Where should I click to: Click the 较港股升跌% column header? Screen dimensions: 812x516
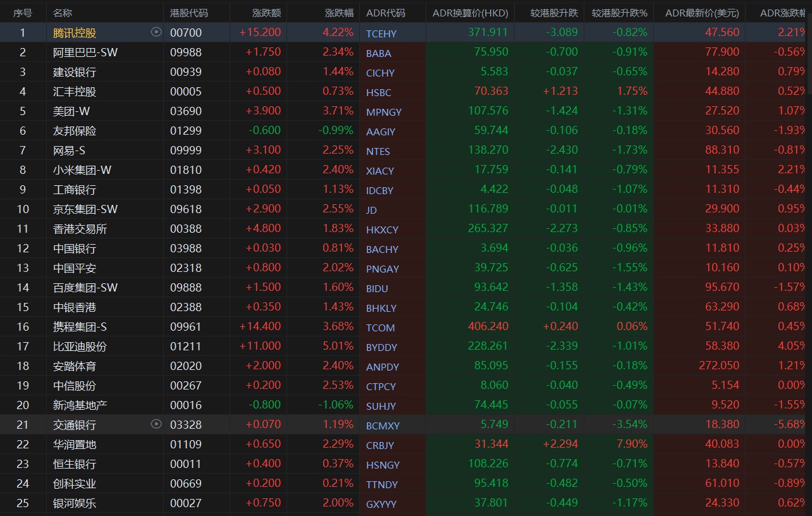pos(619,13)
